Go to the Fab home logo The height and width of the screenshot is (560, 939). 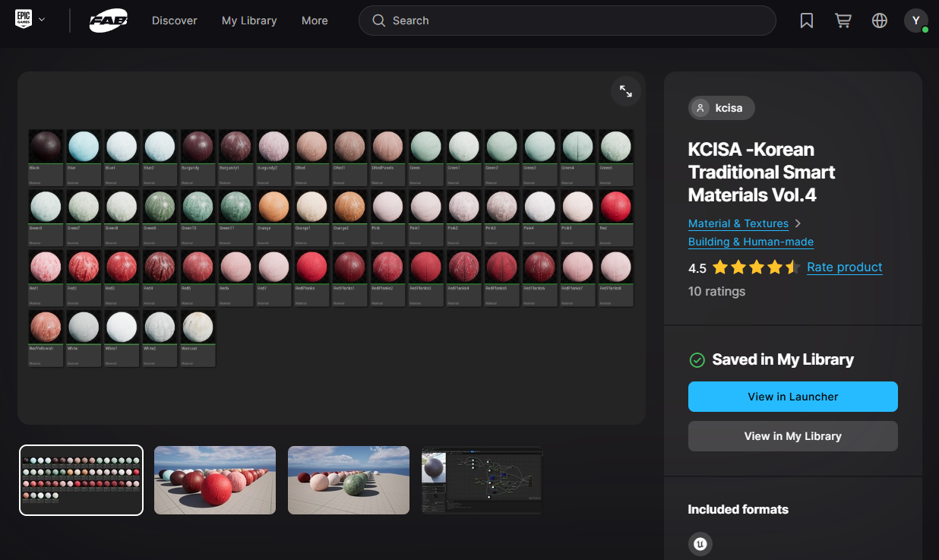click(108, 21)
